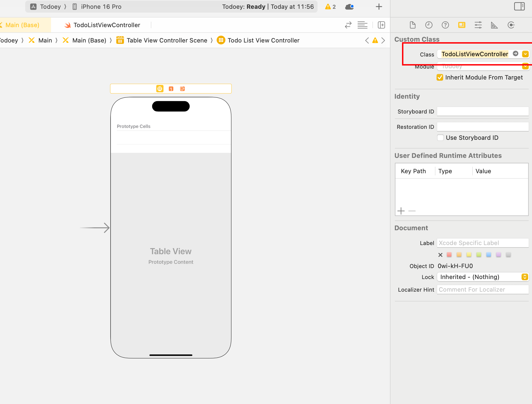Click the Size Inspector icon
This screenshot has height=404, width=532.
tap(494, 25)
